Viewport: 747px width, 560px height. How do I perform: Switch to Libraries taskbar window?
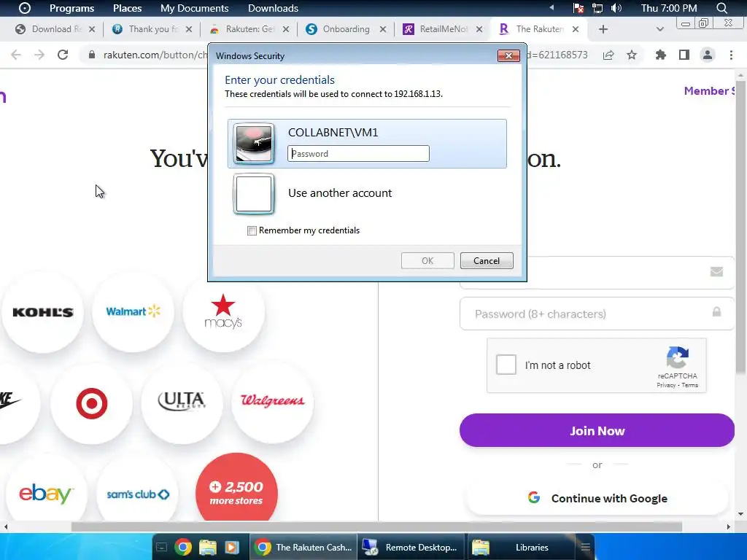pos(521,547)
